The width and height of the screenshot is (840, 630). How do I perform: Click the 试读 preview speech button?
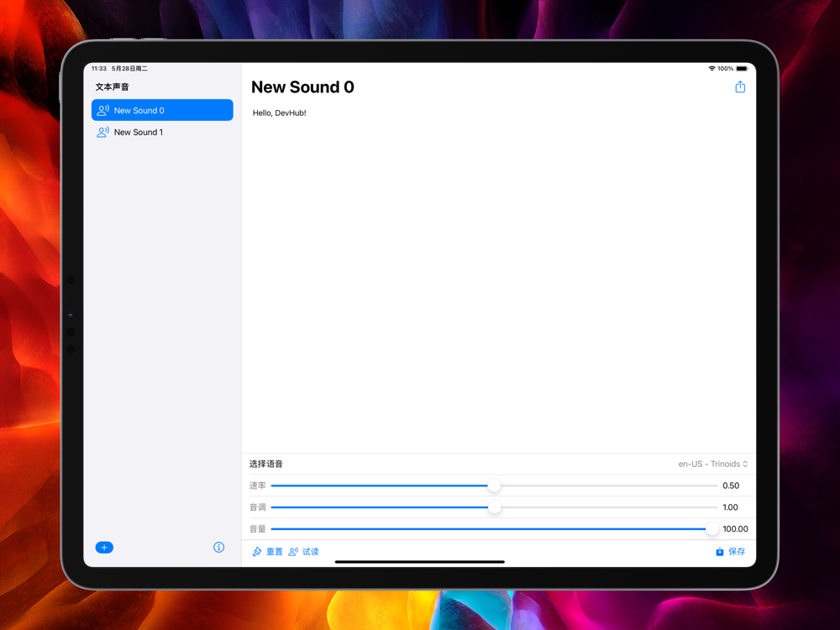[304, 551]
